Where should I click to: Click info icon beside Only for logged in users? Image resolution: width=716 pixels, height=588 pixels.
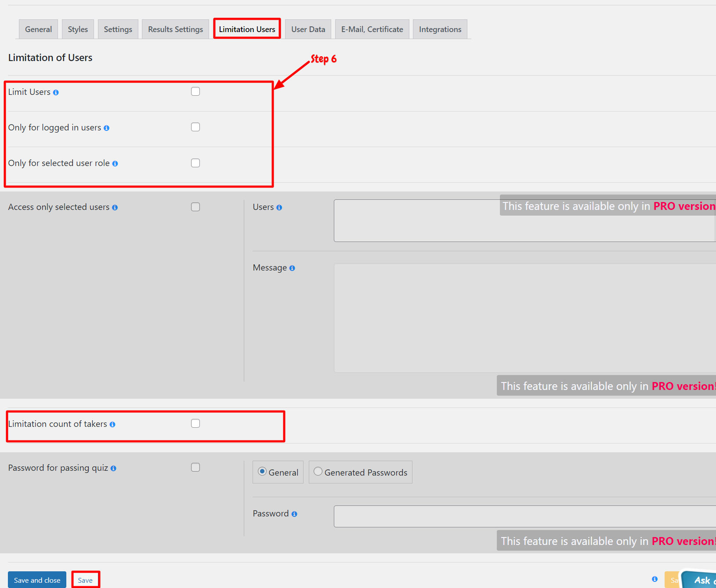106,128
